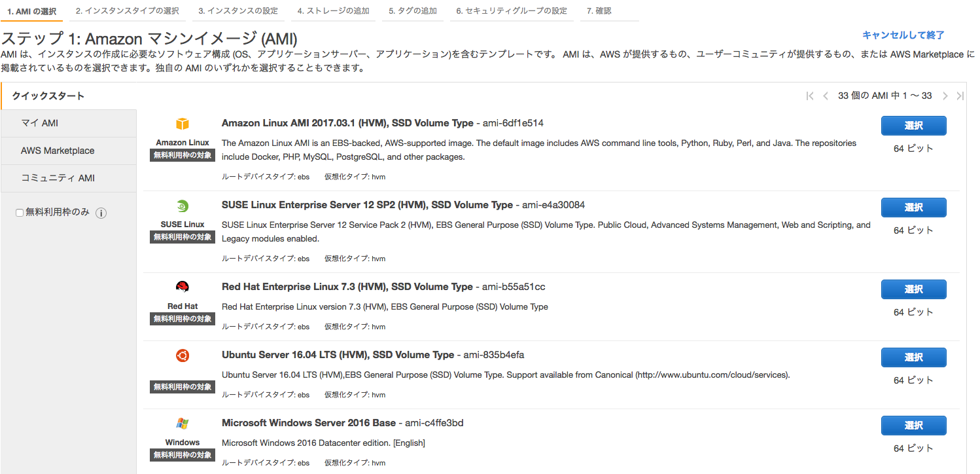This screenshot has height=474, width=980.
Task: Open AWS Marketplace in the sidebar
Action: 69,151
